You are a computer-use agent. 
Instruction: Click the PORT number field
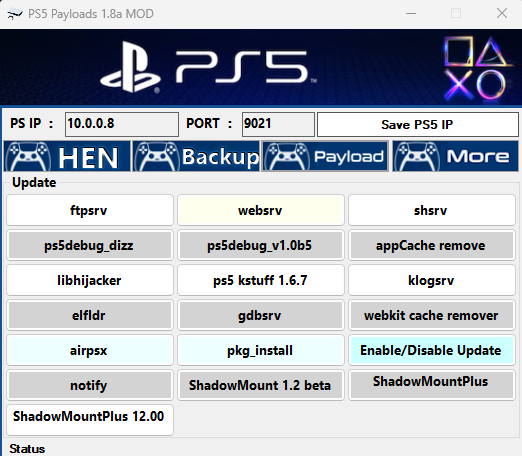pos(278,124)
